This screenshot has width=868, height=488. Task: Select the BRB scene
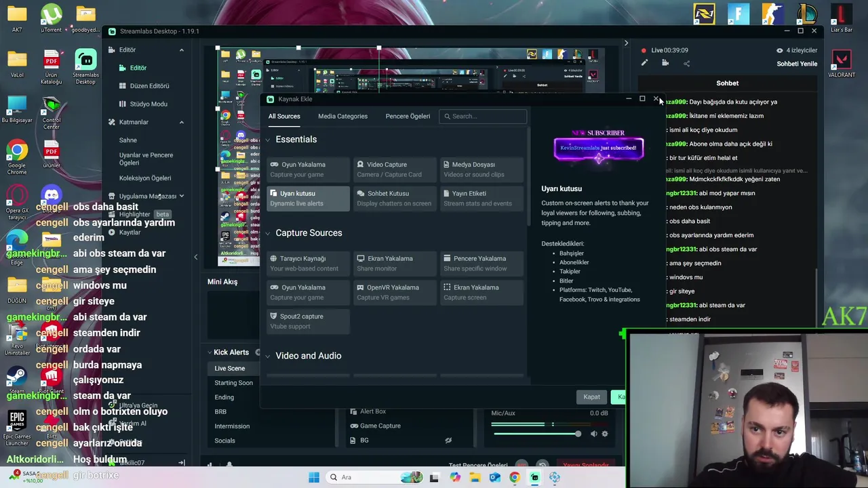tap(220, 412)
